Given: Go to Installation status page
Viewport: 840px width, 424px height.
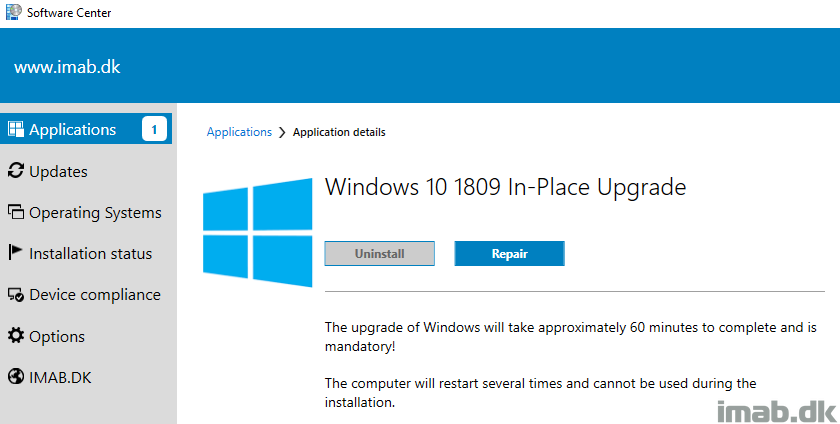Looking at the screenshot, I should 91,254.
